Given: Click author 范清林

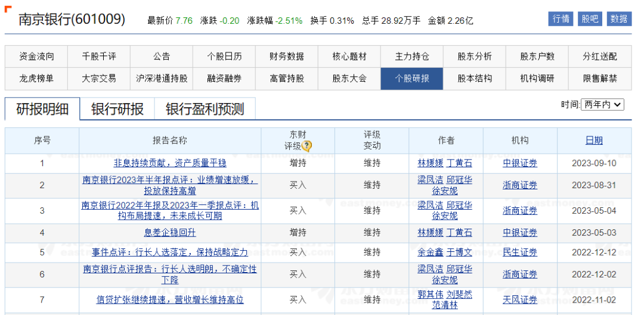Looking at the screenshot, I should click(445, 305).
